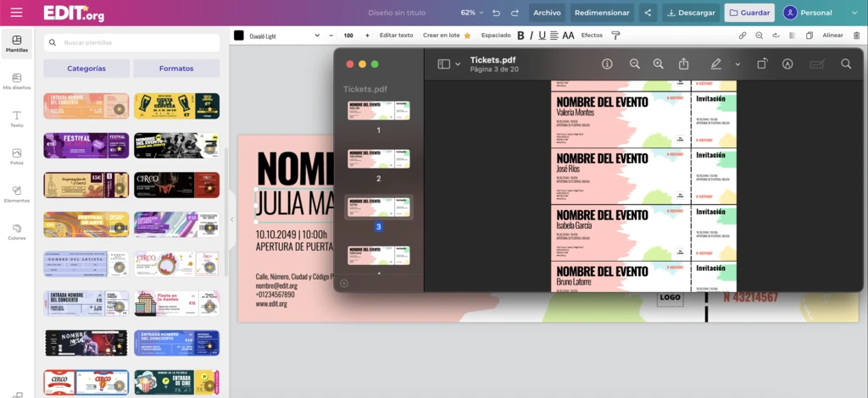This screenshot has width=868, height=398.
Task: Open the Elementos panel in the sidebar
Action: [16, 194]
